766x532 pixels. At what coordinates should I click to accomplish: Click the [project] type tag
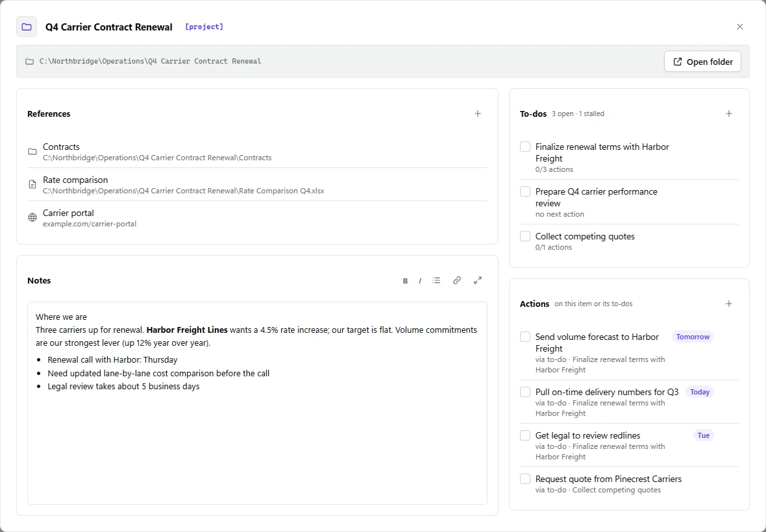pos(204,27)
